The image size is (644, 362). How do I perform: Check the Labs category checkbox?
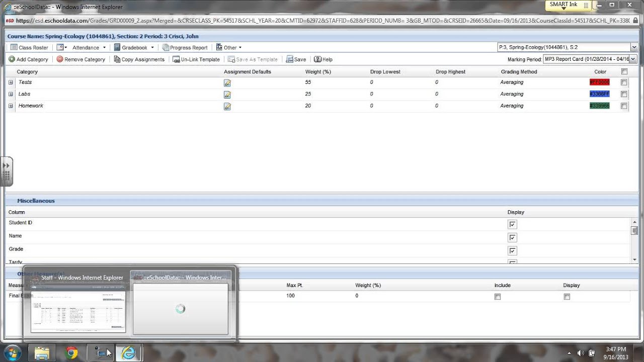(624, 94)
